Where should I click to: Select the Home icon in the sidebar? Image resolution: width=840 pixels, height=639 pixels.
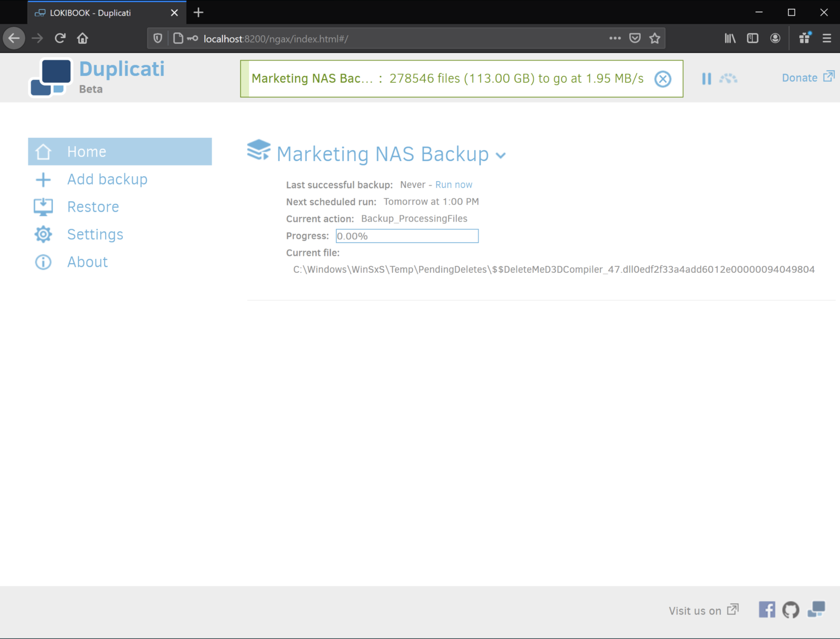(43, 151)
